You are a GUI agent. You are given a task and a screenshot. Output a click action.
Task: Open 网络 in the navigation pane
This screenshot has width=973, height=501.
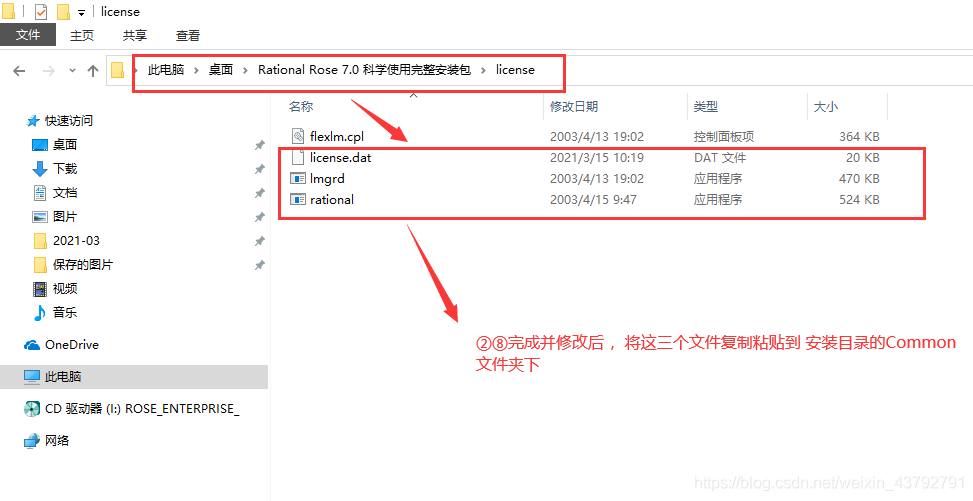pyautogui.click(x=57, y=441)
